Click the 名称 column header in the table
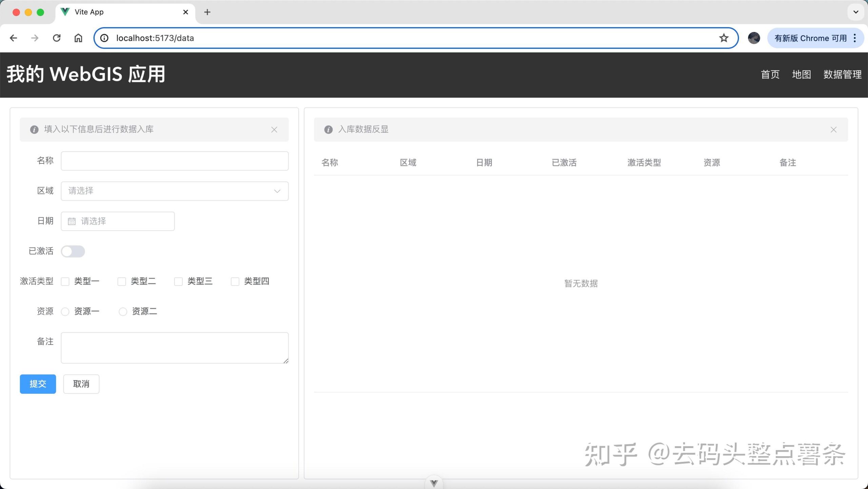 [330, 163]
